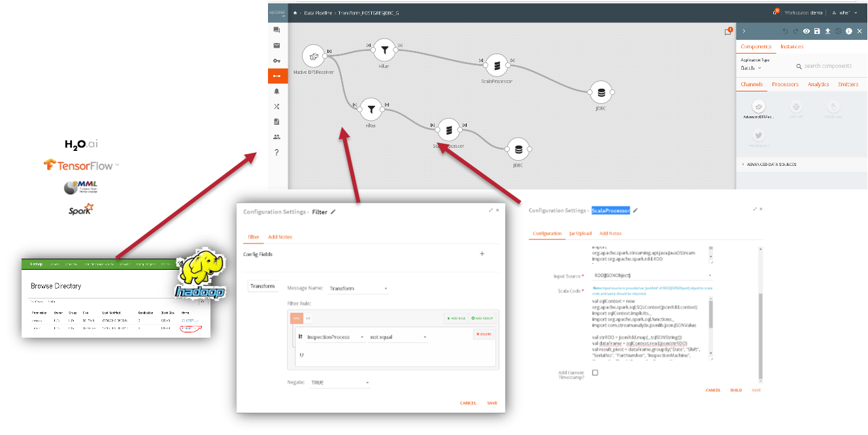The width and height of the screenshot is (868, 435).
Task: Open the Application Type Batch dropdown
Action: coord(751,68)
